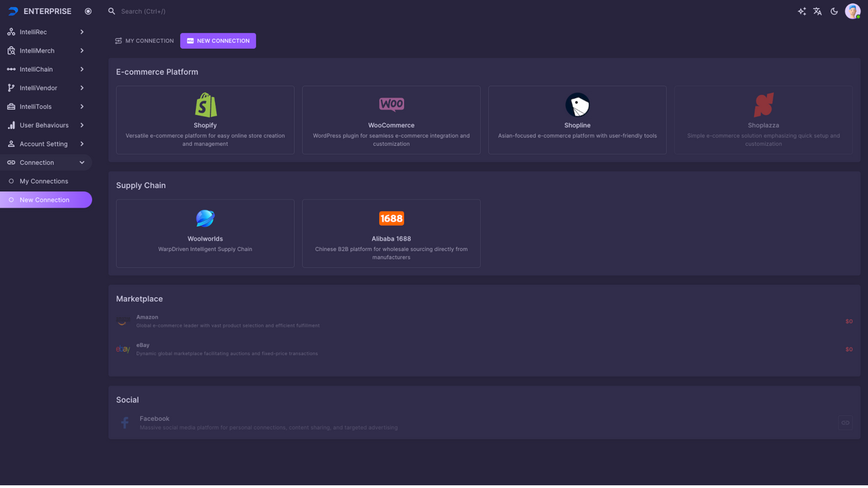
Task: Click the Supply Chain heading
Action: point(141,185)
